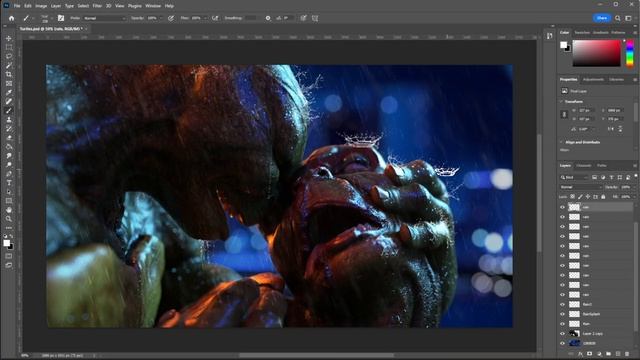This screenshot has width=640, height=360.
Task: Pick a color in the red color field
Action: point(597,53)
